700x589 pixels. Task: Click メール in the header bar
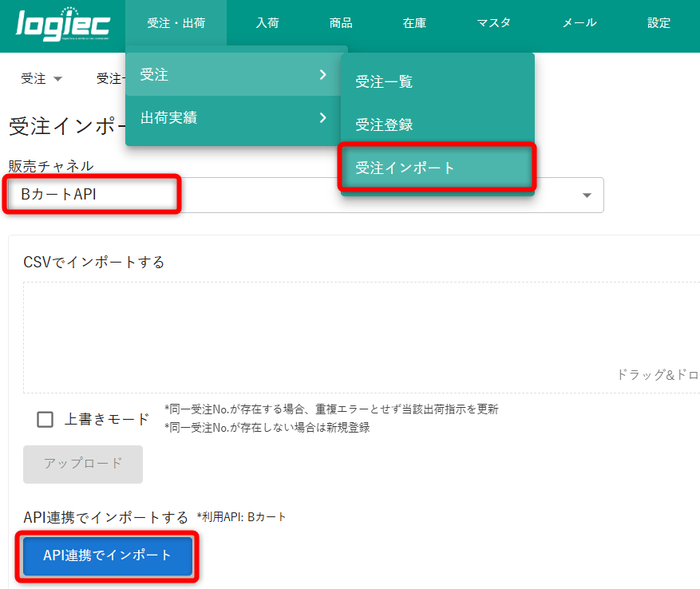pos(579,23)
